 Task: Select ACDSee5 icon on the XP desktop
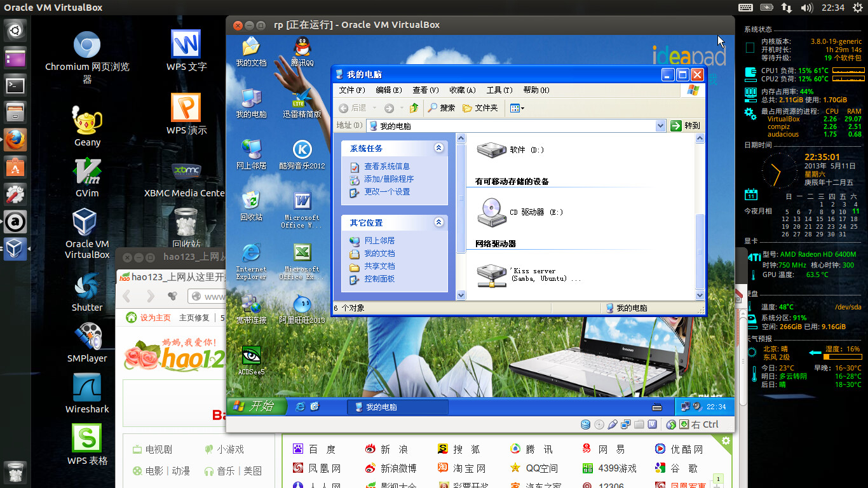pyautogui.click(x=251, y=360)
